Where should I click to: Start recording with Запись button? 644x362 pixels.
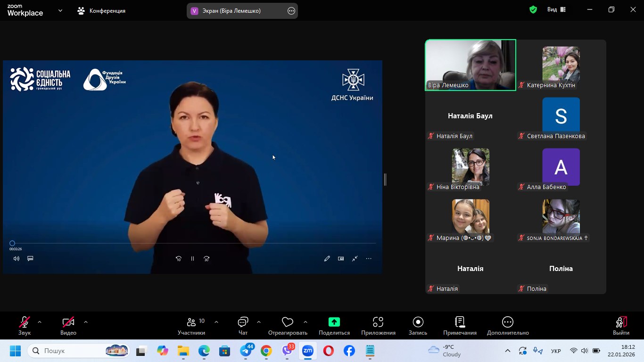point(418,322)
